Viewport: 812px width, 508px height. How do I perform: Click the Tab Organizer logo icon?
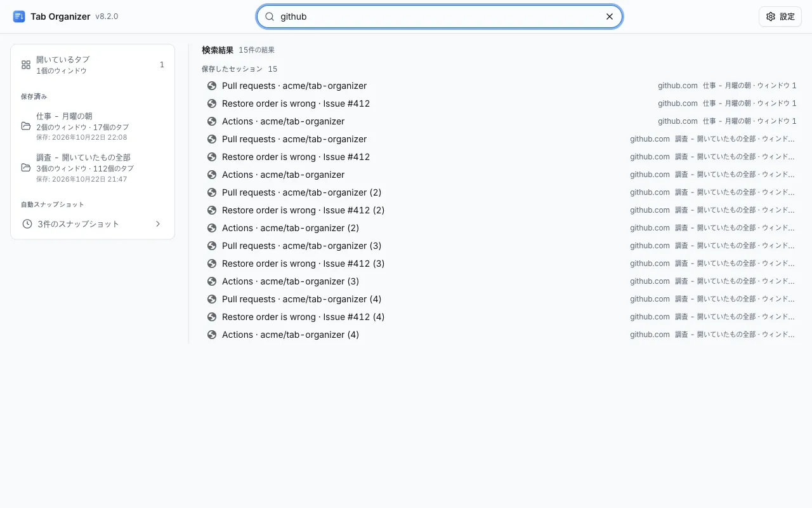(19, 17)
